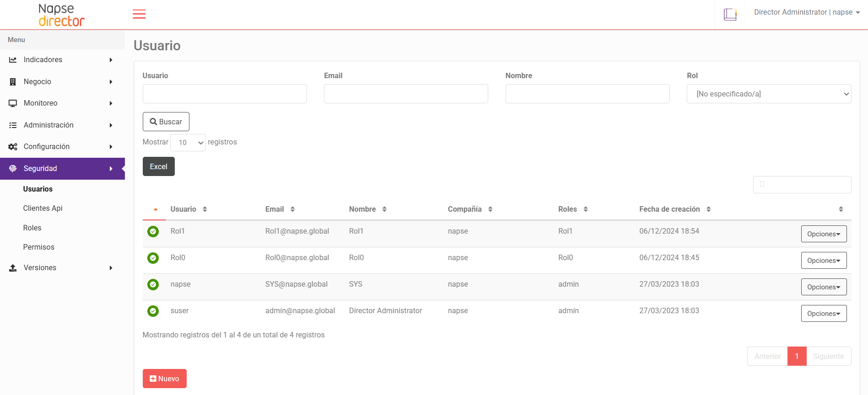
Task: Open the Clientes Api submenu item
Action: point(43,208)
